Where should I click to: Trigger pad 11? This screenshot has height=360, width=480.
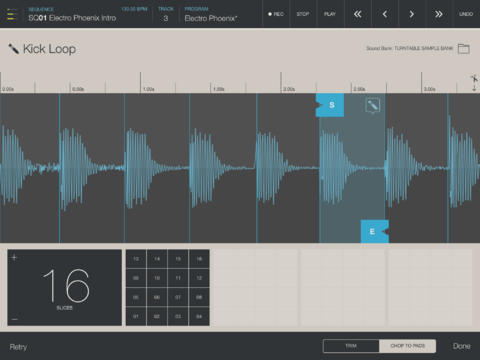click(x=178, y=278)
